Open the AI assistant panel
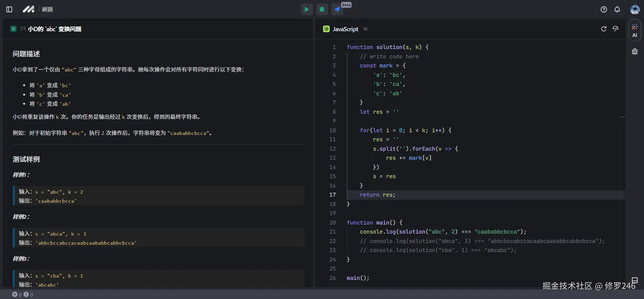 pyautogui.click(x=635, y=31)
